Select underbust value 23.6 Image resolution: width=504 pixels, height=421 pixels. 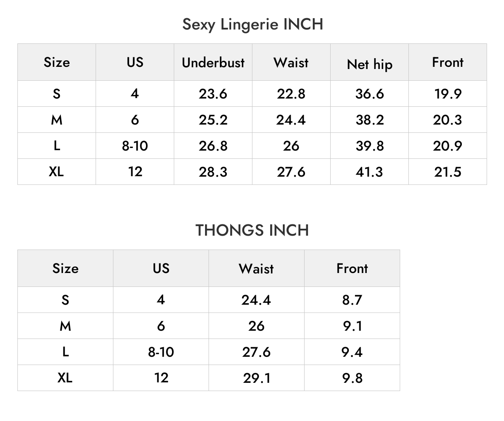[x=213, y=94]
